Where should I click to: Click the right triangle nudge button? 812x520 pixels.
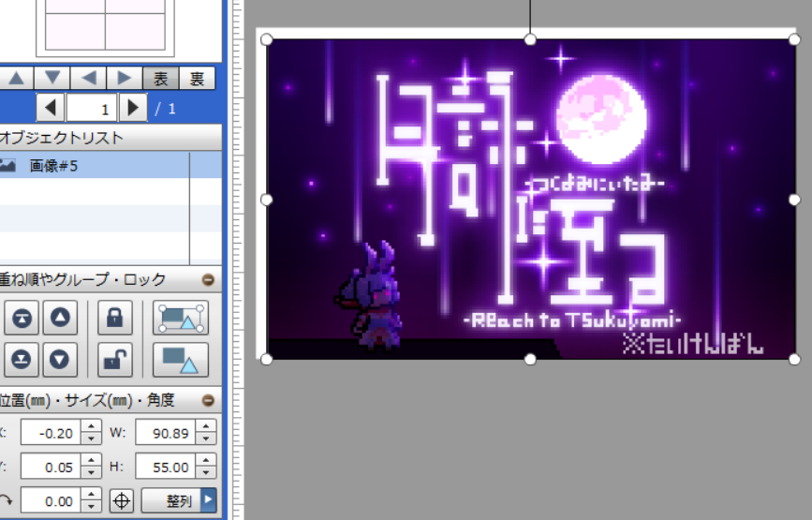(x=125, y=78)
